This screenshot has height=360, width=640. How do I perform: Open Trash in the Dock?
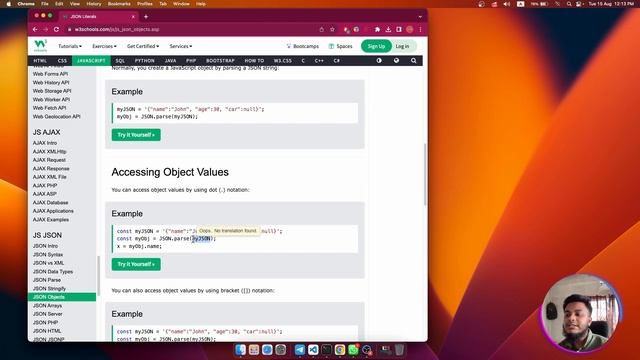point(399,350)
